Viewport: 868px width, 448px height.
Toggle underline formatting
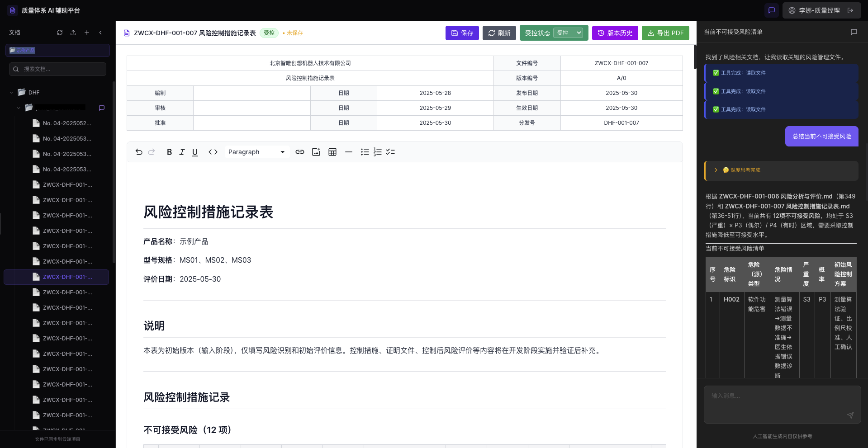[195, 152]
